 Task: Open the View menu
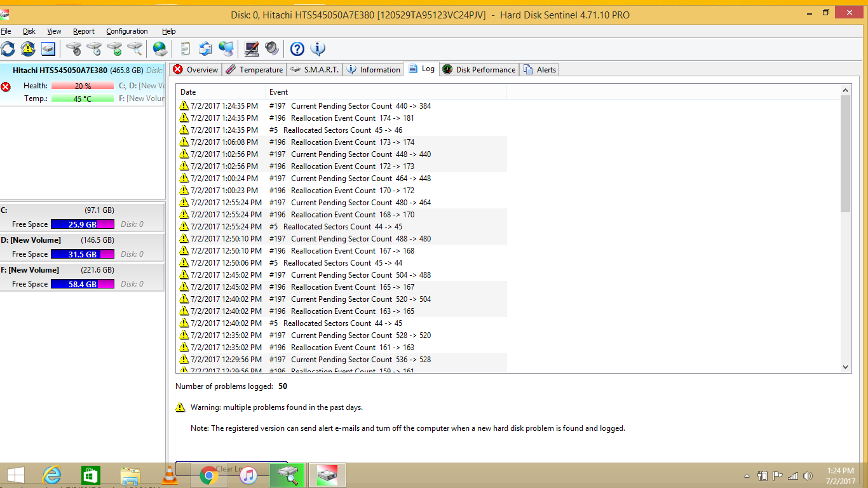tap(54, 31)
